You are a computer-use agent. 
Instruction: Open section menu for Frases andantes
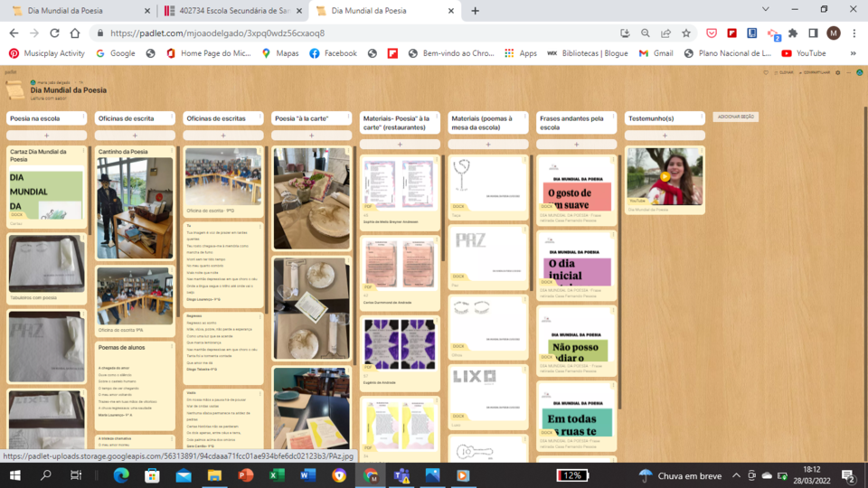pos(613,117)
